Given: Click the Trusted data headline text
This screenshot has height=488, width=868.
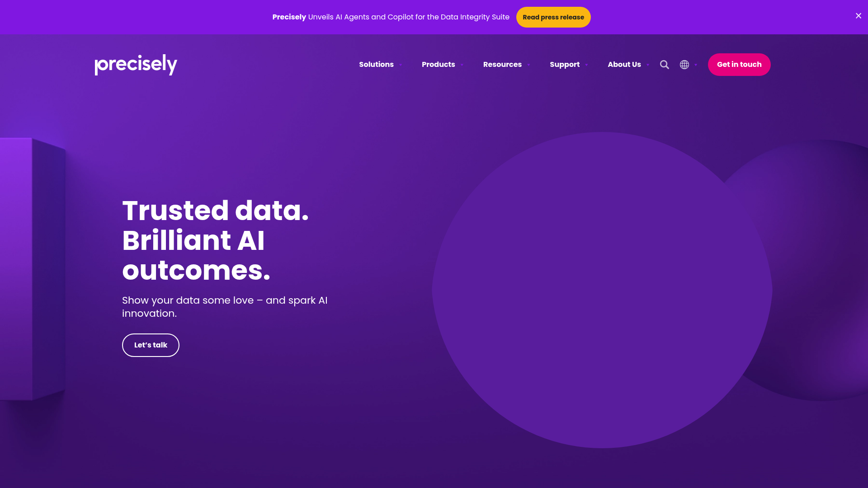Looking at the screenshot, I should [216, 210].
